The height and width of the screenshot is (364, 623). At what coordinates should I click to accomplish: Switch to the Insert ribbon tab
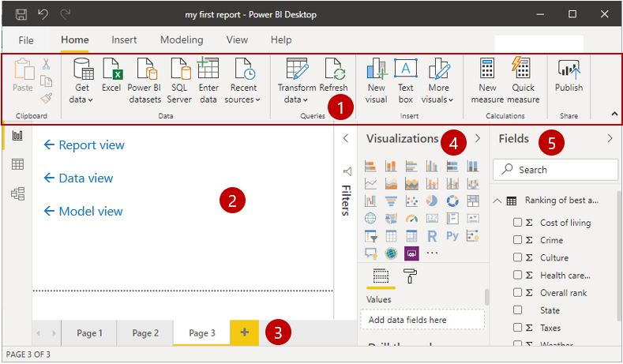124,39
